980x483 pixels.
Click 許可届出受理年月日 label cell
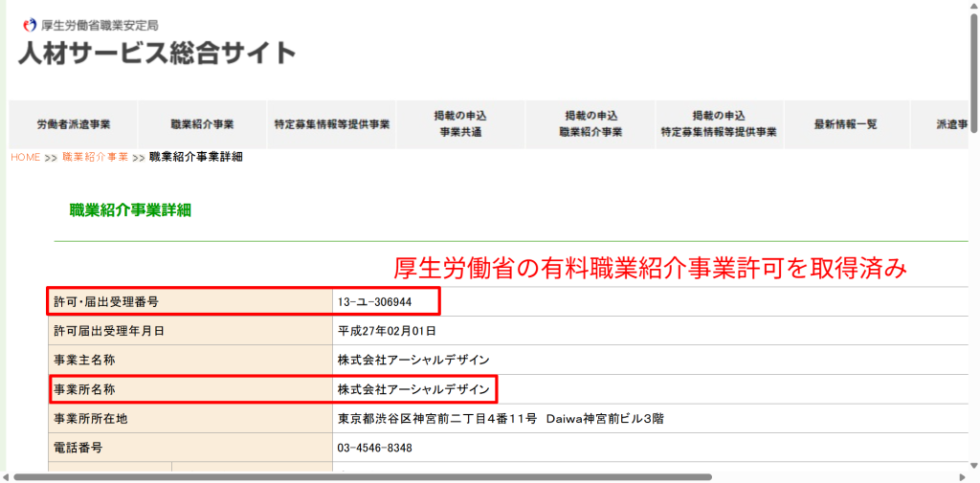(x=190, y=331)
